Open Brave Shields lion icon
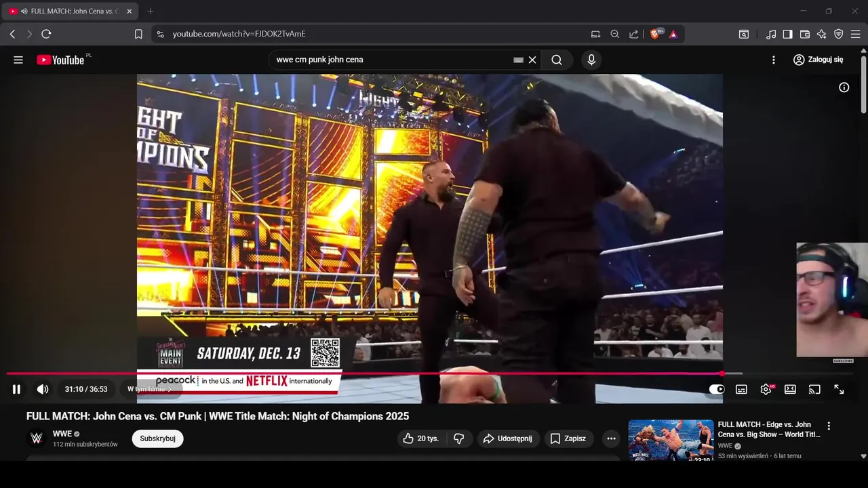This screenshot has width=868, height=488. 656,34
